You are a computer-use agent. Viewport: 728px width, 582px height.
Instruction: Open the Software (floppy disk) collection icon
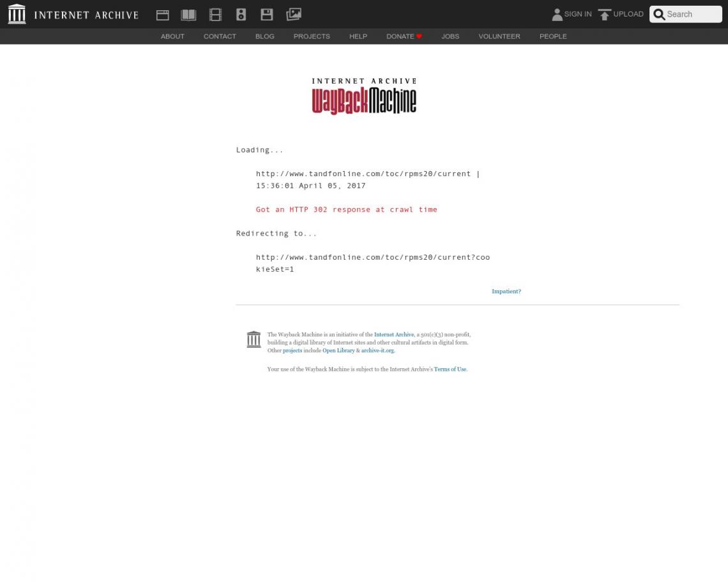point(267,15)
